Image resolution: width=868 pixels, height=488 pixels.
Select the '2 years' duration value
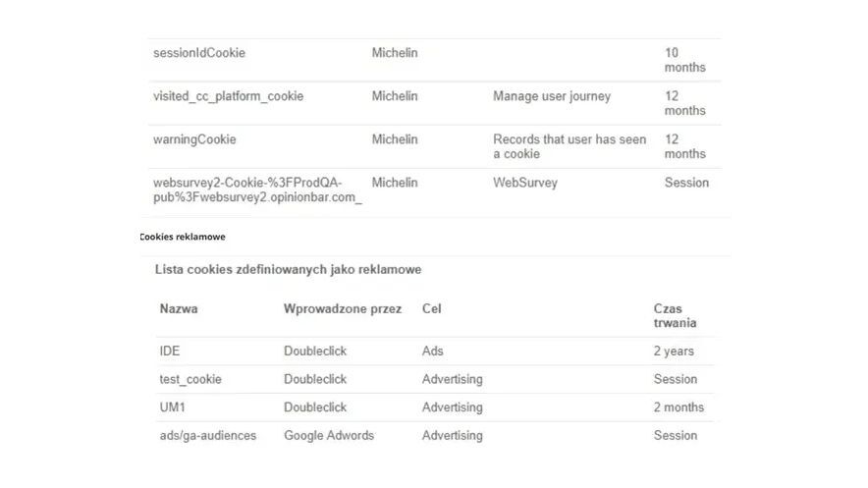click(x=674, y=351)
